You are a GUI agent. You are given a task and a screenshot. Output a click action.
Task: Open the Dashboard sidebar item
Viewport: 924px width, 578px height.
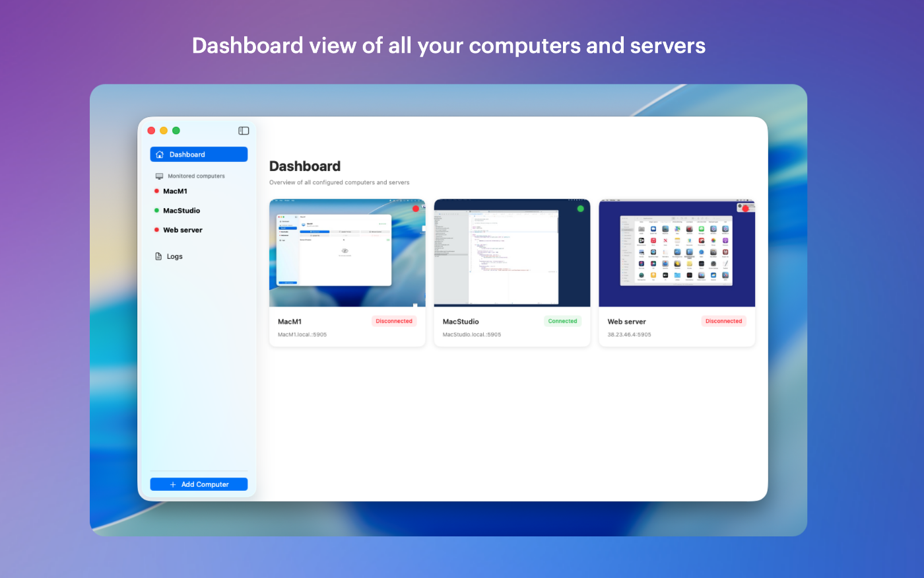[x=199, y=155]
